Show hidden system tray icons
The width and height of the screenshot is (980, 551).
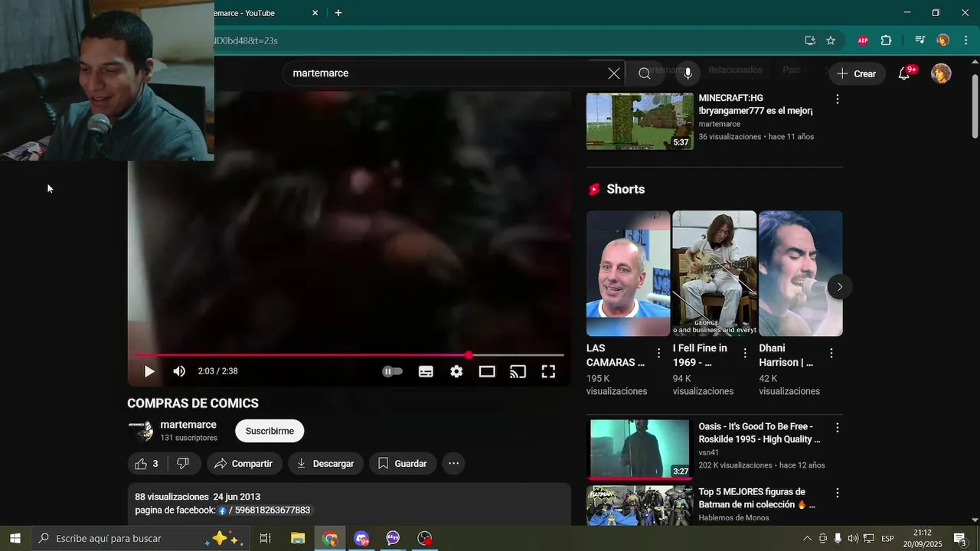(807, 539)
